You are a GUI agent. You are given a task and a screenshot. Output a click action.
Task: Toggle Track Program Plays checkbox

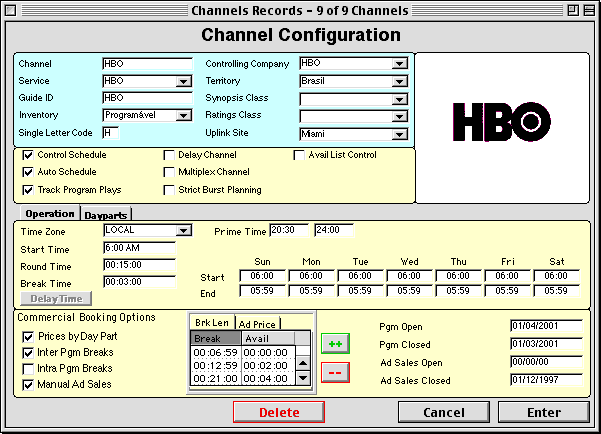28,190
